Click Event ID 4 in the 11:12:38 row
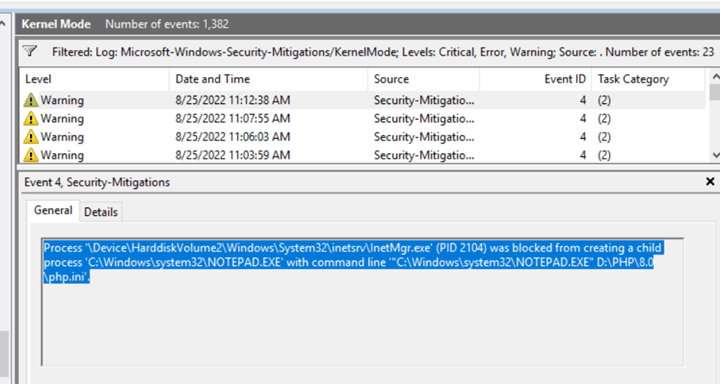The height and width of the screenshot is (385, 721). click(583, 100)
